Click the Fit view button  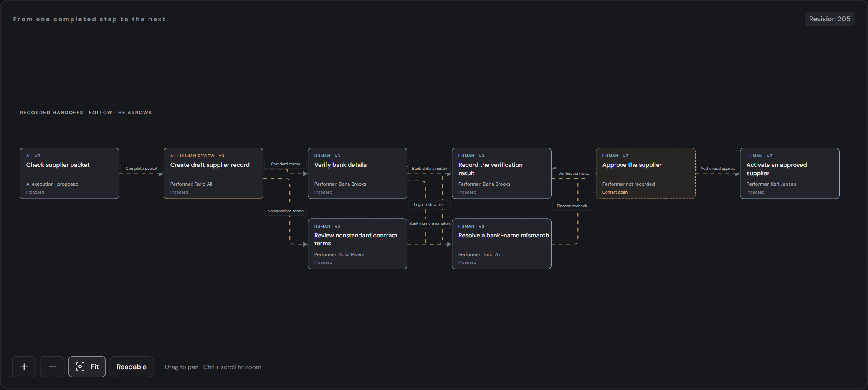tap(87, 367)
